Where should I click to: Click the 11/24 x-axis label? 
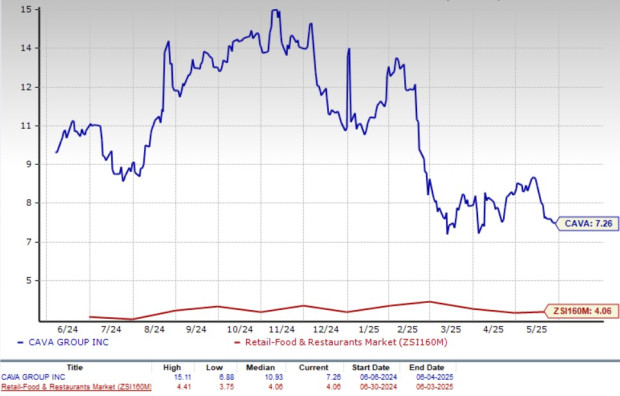pos(282,329)
